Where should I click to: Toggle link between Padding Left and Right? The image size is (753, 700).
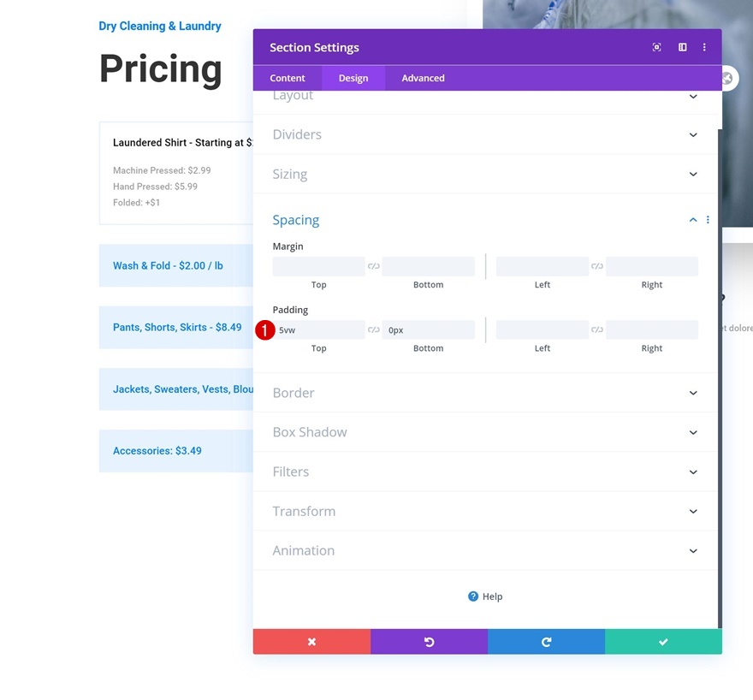pos(597,329)
